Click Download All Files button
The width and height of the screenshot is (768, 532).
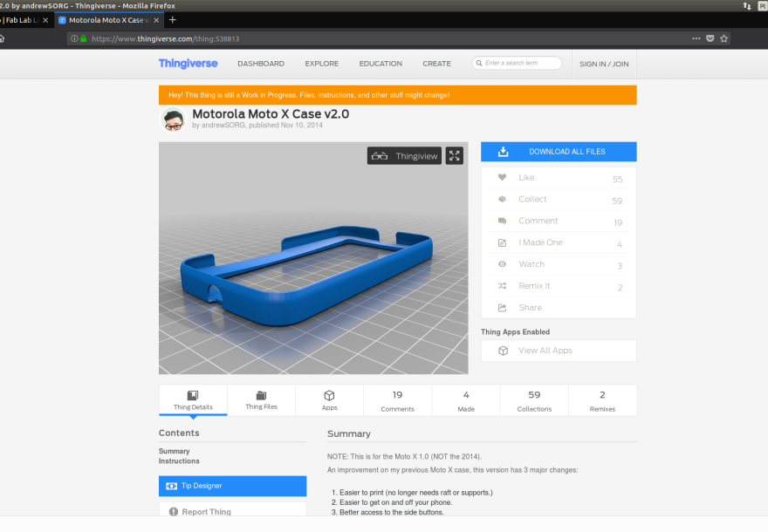[x=559, y=152]
